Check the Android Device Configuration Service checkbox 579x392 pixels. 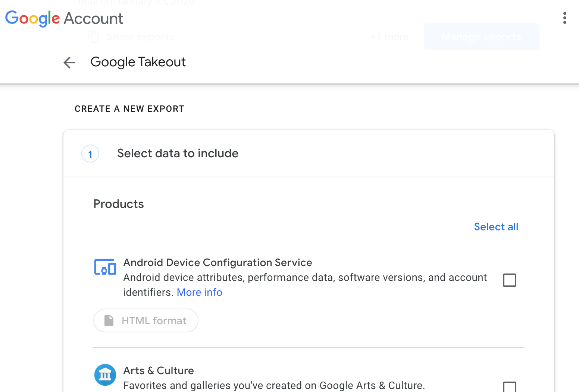click(x=509, y=280)
